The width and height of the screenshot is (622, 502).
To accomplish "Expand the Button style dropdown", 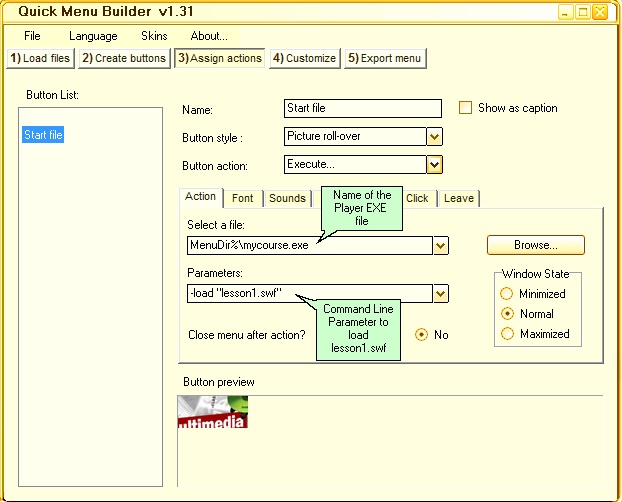I will (434, 136).
